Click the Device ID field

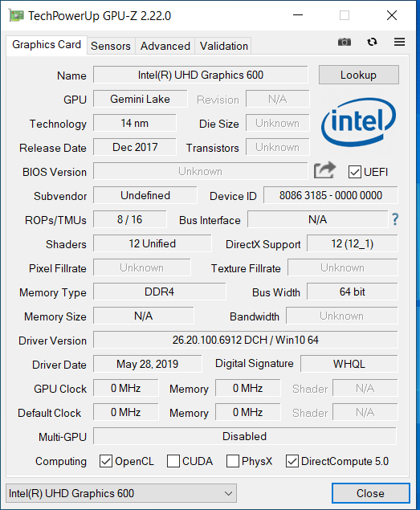click(x=331, y=195)
